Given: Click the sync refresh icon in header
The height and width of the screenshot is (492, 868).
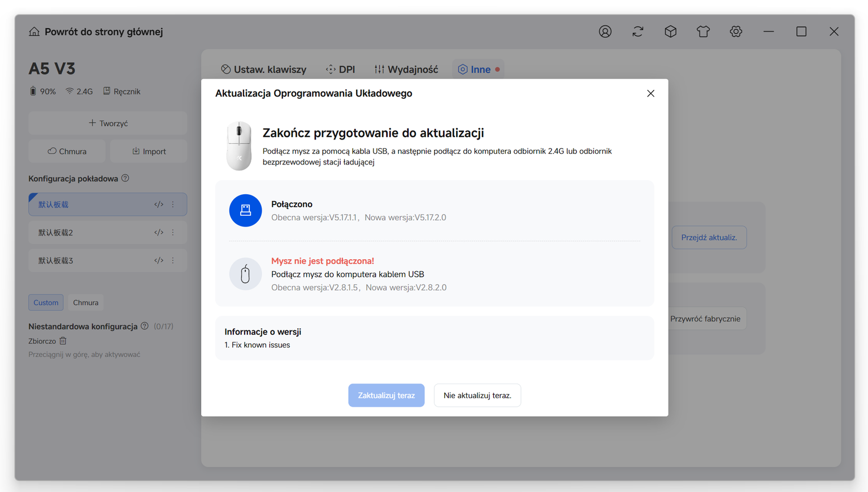Looking at the screenshot, I should pyautogui.click(x=638, y=32).
